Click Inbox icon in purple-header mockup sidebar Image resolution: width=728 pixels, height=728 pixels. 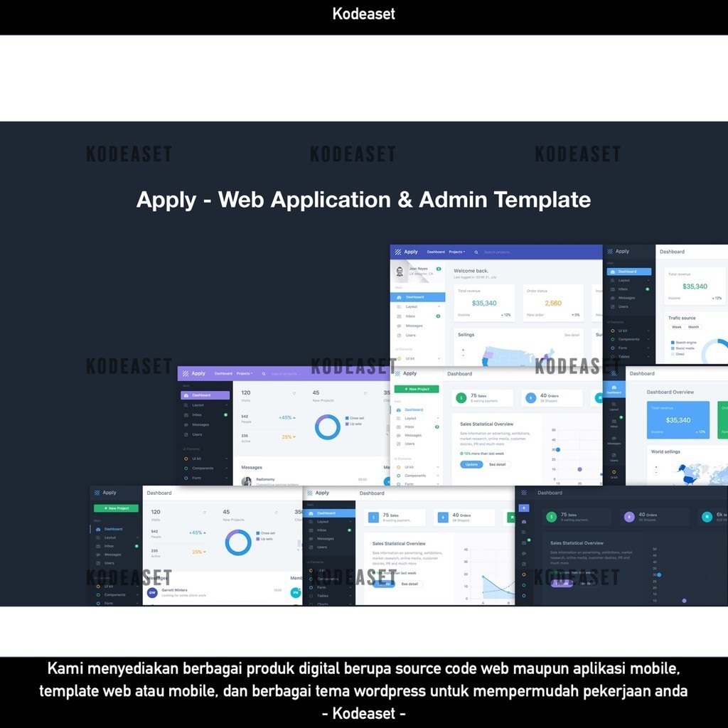[x=186, y=415]
